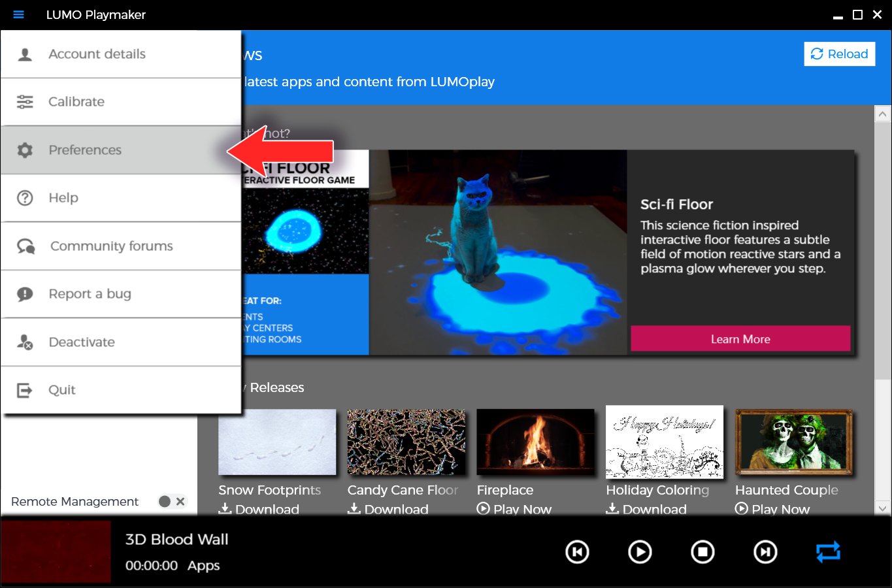Click the Help question mark icon
Viewport: 892px width, 588px height.
[25, 198]
